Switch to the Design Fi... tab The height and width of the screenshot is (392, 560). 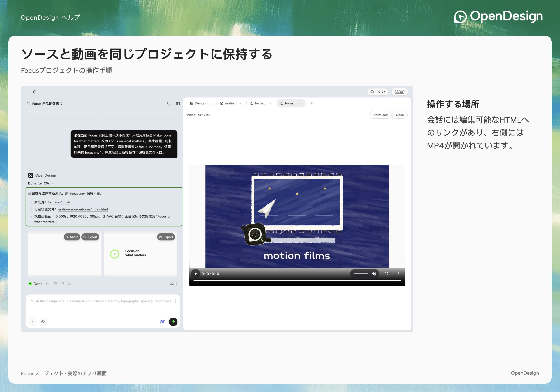click(201, 103)
